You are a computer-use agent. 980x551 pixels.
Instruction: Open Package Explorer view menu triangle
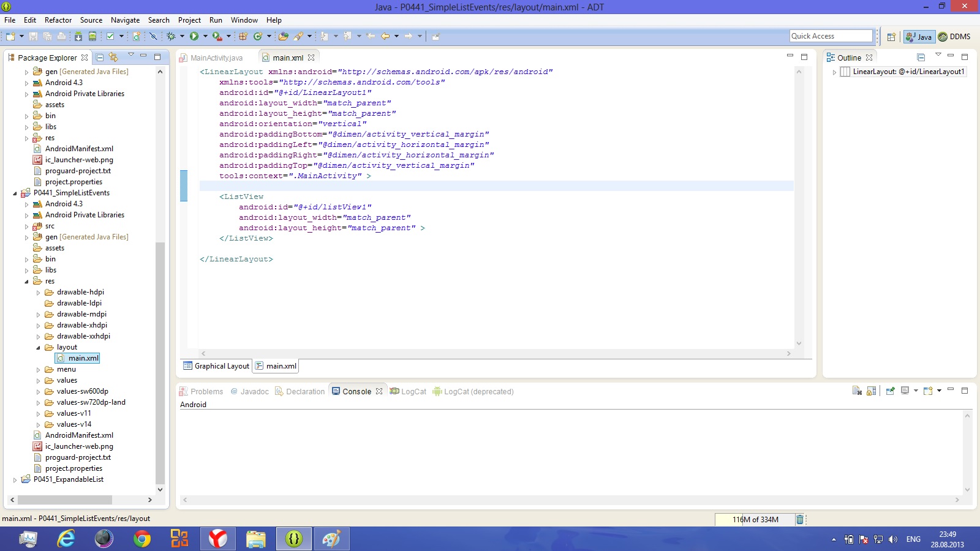point(130,56)
